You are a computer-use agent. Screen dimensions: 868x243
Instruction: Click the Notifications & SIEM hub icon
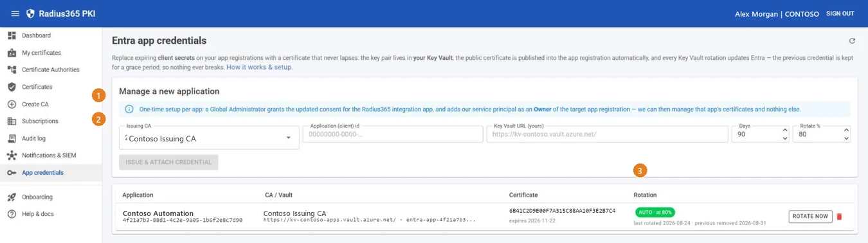tap(12, 156)
